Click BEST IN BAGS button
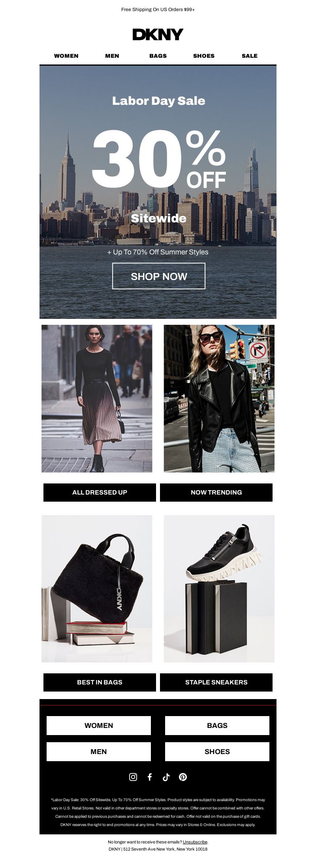The height and width of the screenshot is (868, 316). pyautogui.click(x=100, y=682)
